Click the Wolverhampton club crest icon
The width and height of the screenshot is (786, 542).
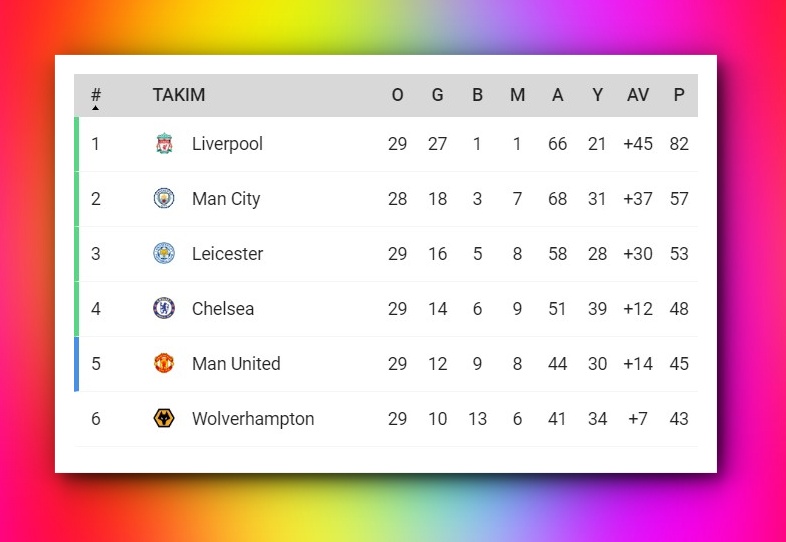click(x=164, y=419)
